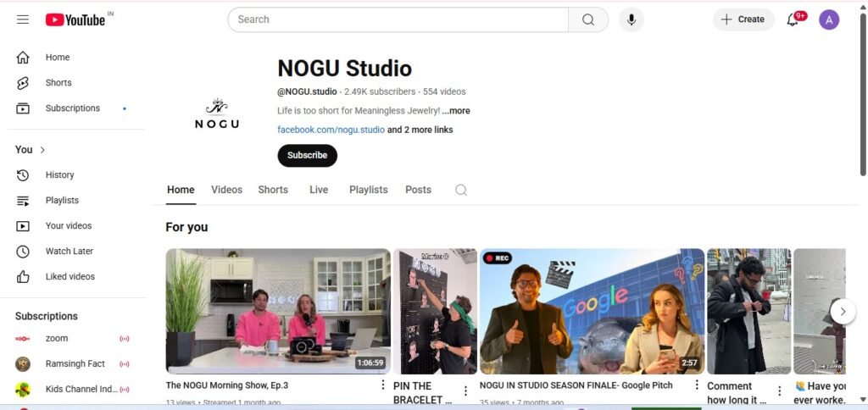868x410 pixels.
Task: Open options for Google Pitch video
Action: pos(697,385)
